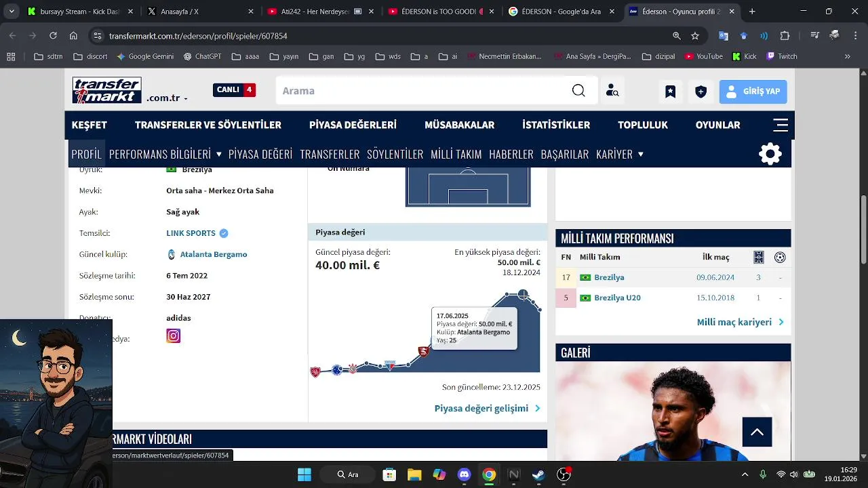Open OBS Studio from the taskbar
Screen dimensions: 868x488
click(x=564, y=474)
